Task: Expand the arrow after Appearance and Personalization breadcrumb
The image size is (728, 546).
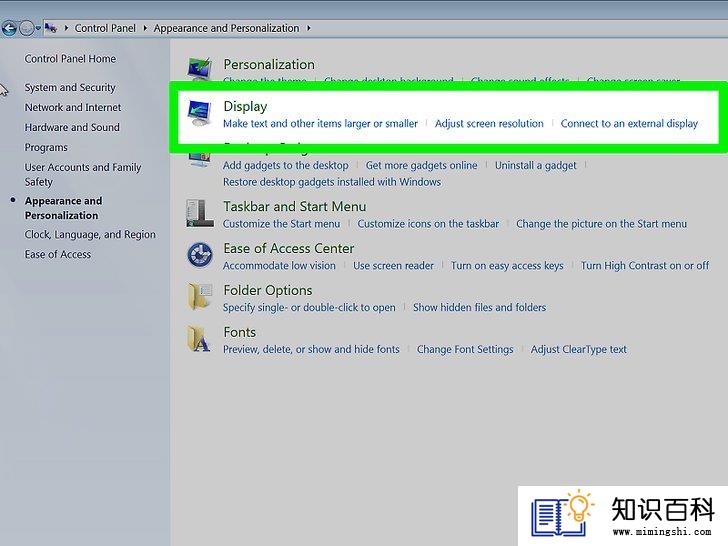Action: click(308, 28)
